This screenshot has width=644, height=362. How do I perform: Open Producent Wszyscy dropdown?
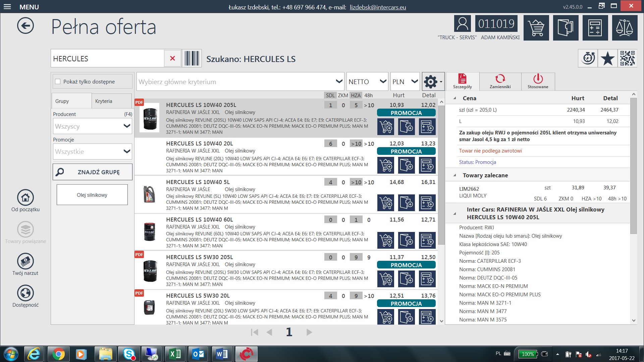(x=92, y=126)
